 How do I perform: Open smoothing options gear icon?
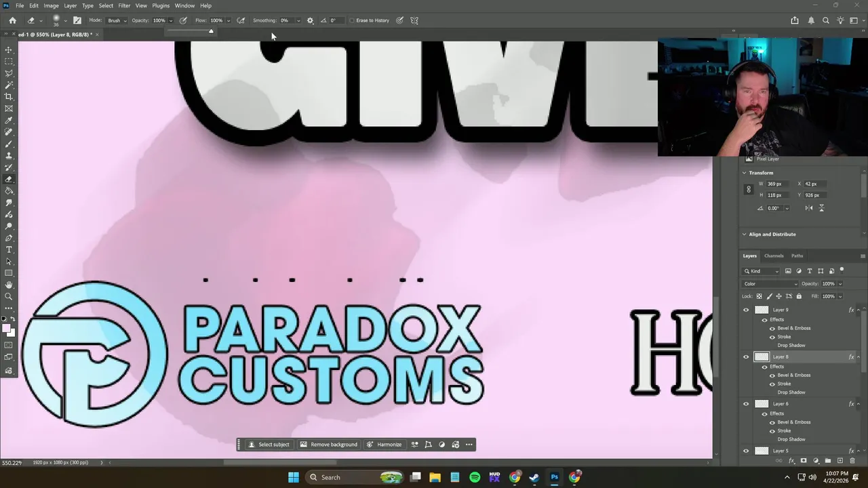coord(311,20)
